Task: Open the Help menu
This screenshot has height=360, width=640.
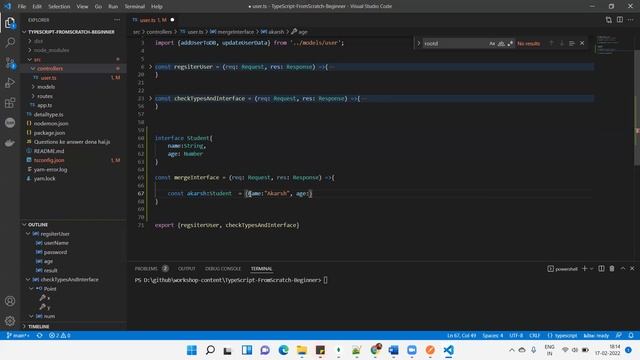Action: pos(157,6)
